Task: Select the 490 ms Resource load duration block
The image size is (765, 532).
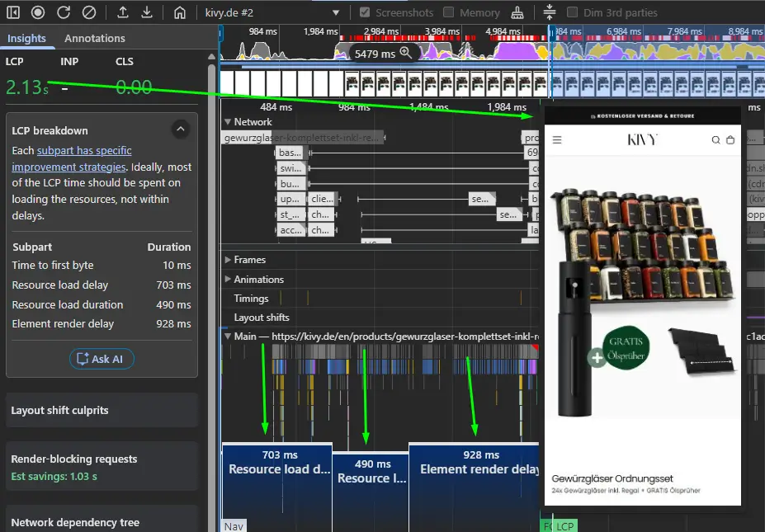Action: [x=371, y=492]
